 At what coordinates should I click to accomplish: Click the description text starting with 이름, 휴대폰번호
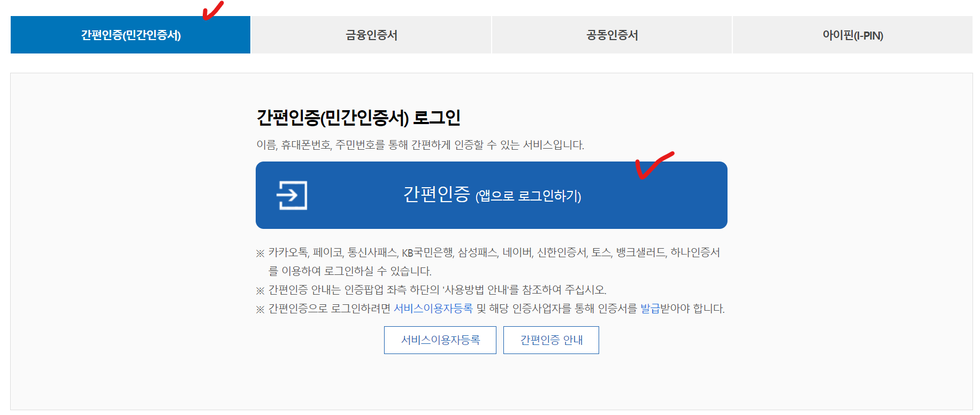(x=420, y=145)
